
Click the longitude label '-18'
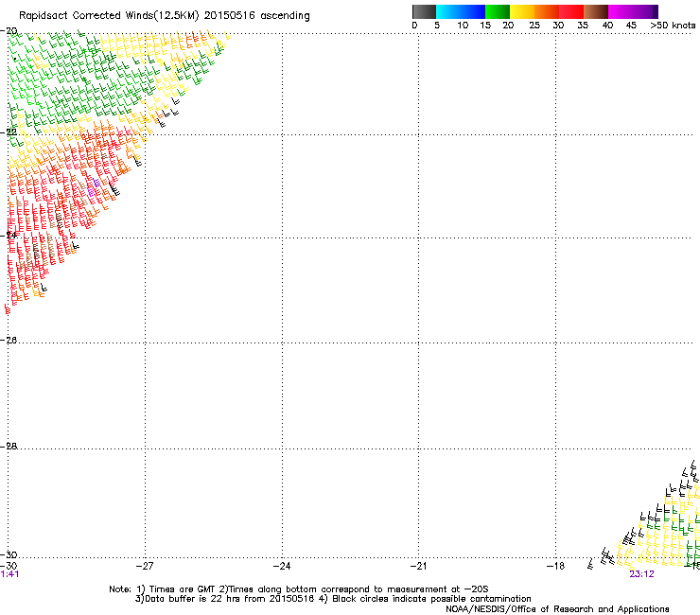tap(555, 566)
